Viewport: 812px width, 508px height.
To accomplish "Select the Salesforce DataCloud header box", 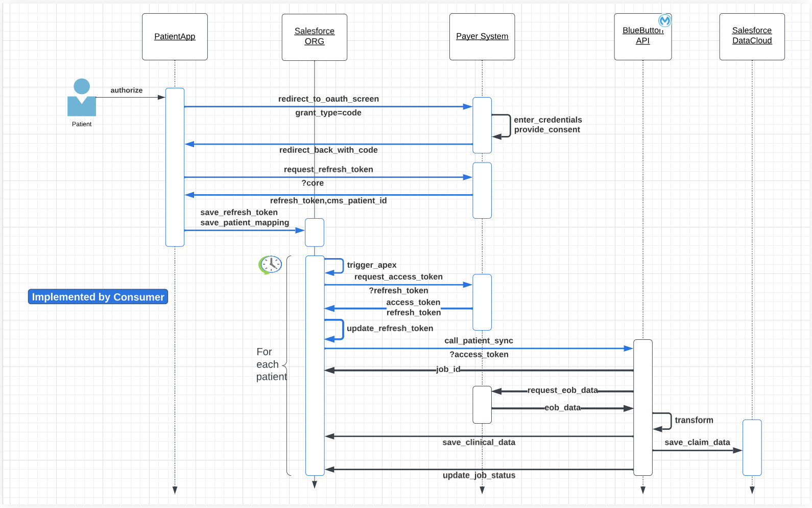I will [x=752, y=37].
